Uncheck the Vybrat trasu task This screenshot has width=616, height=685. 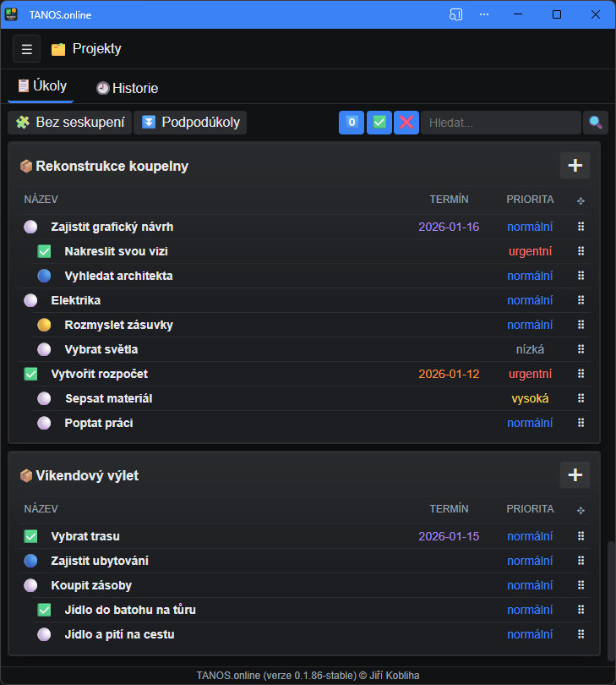[31, 536]
